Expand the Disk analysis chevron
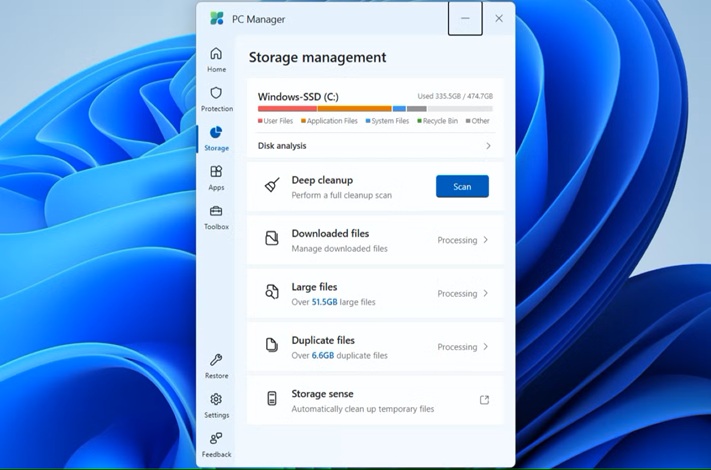 coord(488,146)
